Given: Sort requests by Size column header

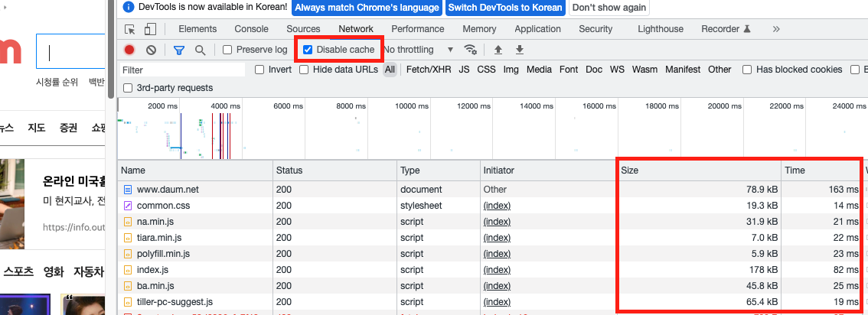Looking at the screenshot, I should pos(699,170).
